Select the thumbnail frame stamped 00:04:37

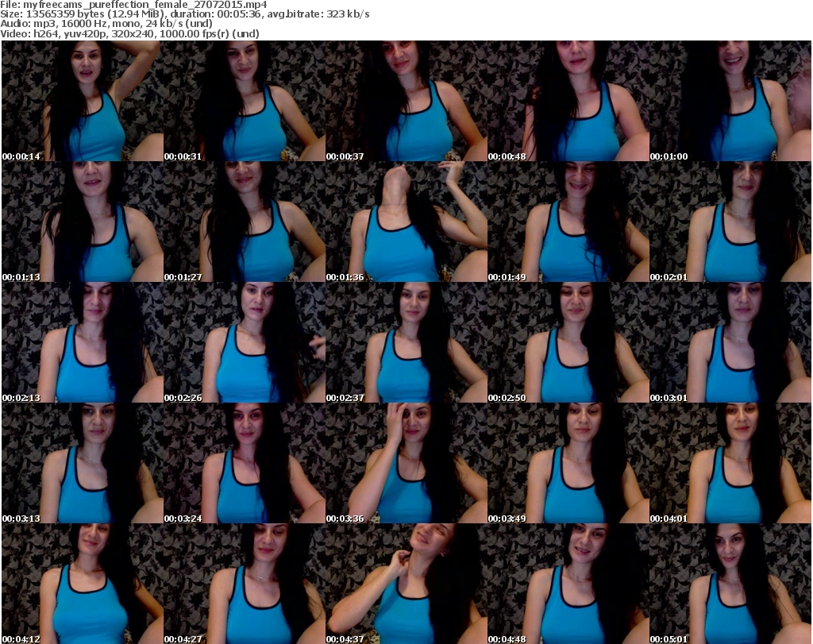point(406,584)
